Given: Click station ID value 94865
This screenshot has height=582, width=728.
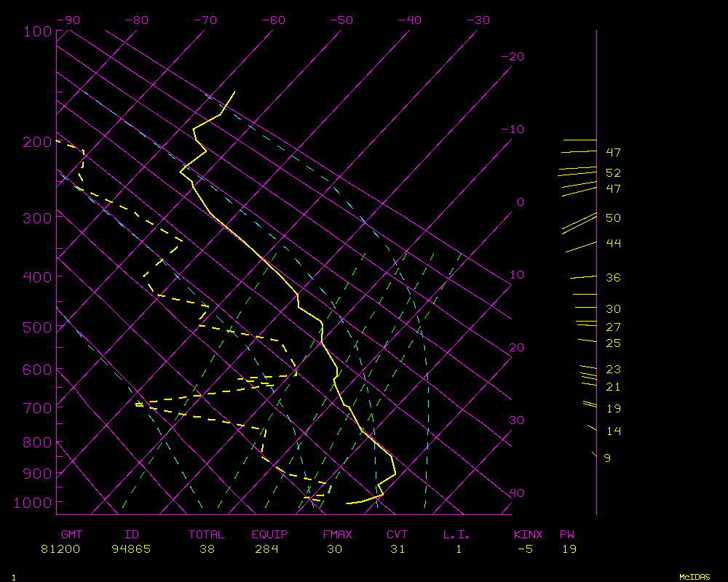Looking at the screenshot, I should click(x=131, y=549).
